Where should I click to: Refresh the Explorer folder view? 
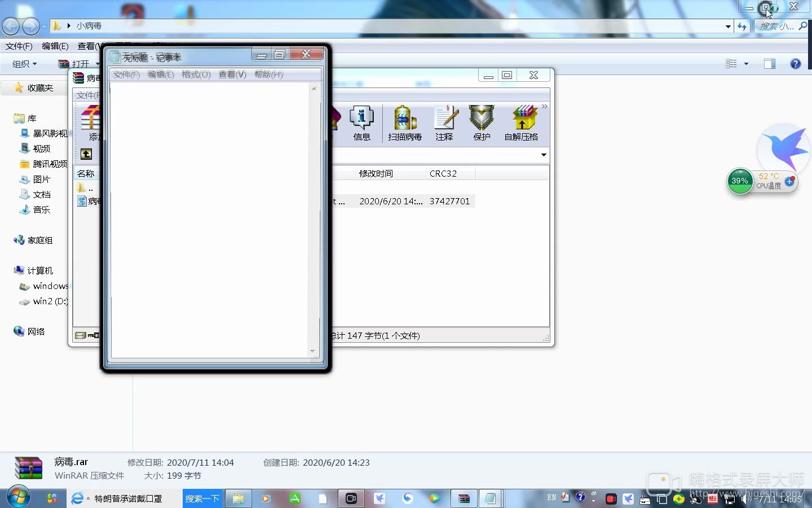[x=742, y=26]
